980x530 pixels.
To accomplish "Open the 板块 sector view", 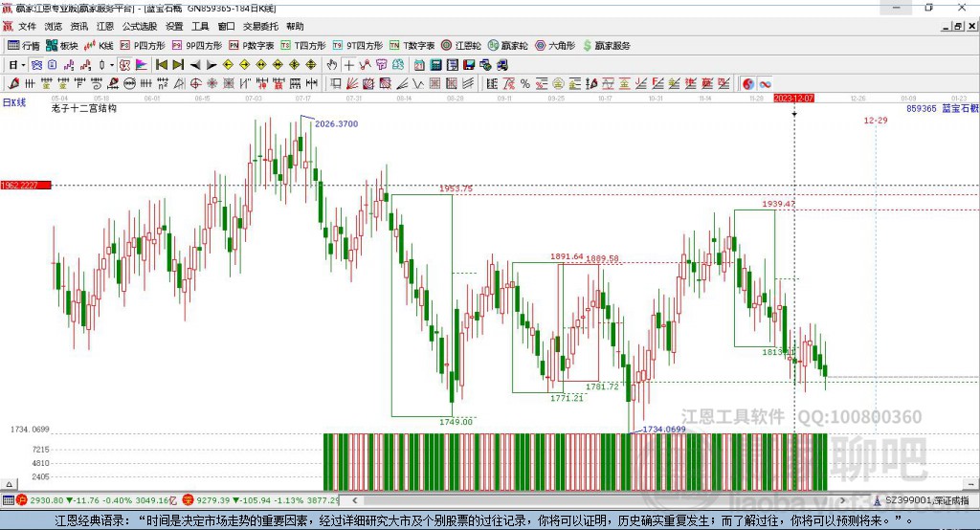I will [x=62, y=46].
